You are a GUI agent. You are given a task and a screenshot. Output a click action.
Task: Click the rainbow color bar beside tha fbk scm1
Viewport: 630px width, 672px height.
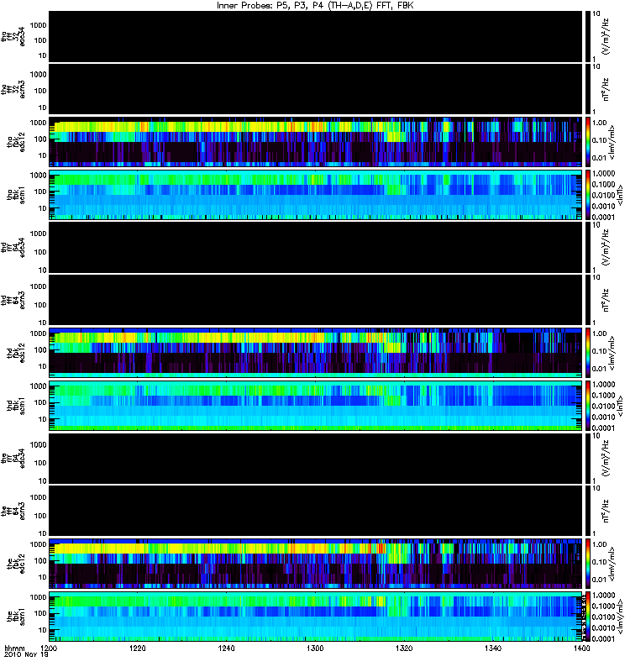(587, 195)
